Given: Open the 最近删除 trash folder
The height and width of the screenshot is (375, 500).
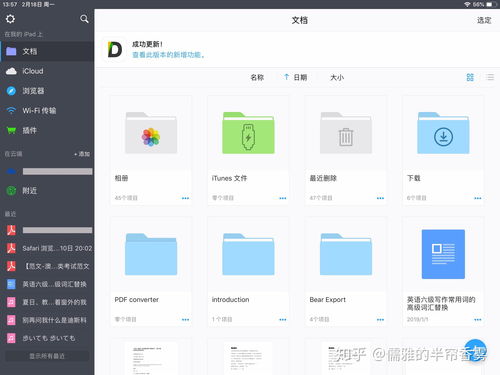Looking at the screenshot, I should (346, 133).
